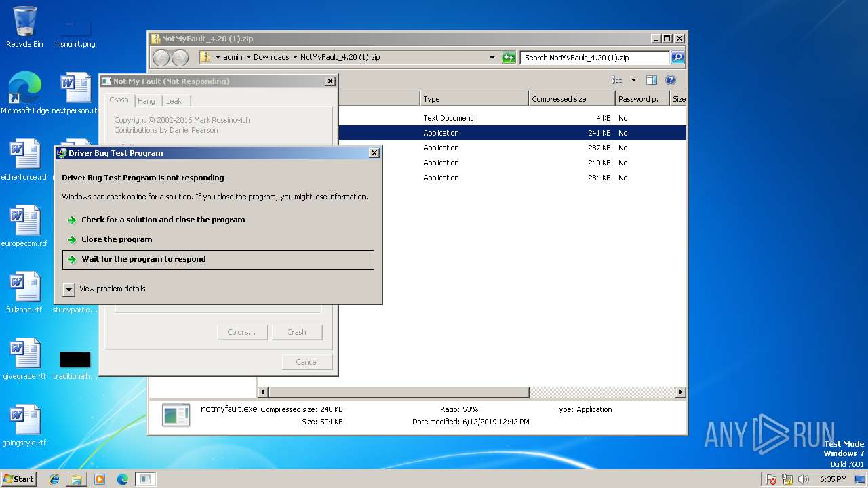Screen dimensions: 868x488
Task: Click Cancel in Not My Fault window
Action: coord(307,362)
